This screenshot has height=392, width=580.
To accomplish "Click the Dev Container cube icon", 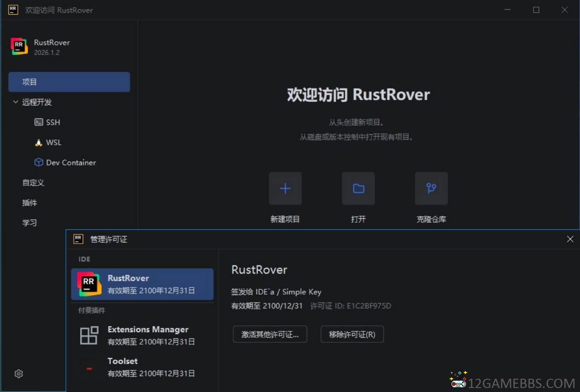I will pos(39,162).
